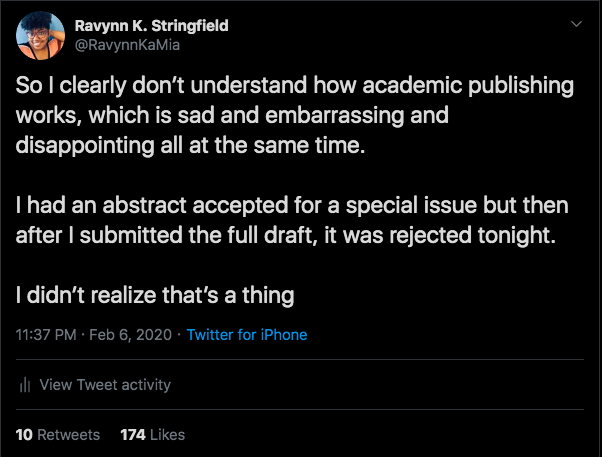View the 10 Retweets list
Viewport: 602px width, 457px height.
coord(58,435)
